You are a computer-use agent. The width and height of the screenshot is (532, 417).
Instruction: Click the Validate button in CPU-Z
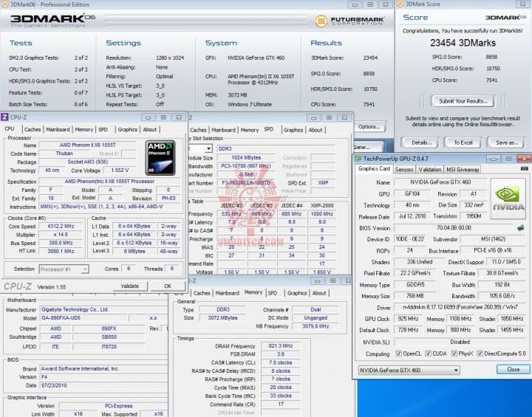129,286
